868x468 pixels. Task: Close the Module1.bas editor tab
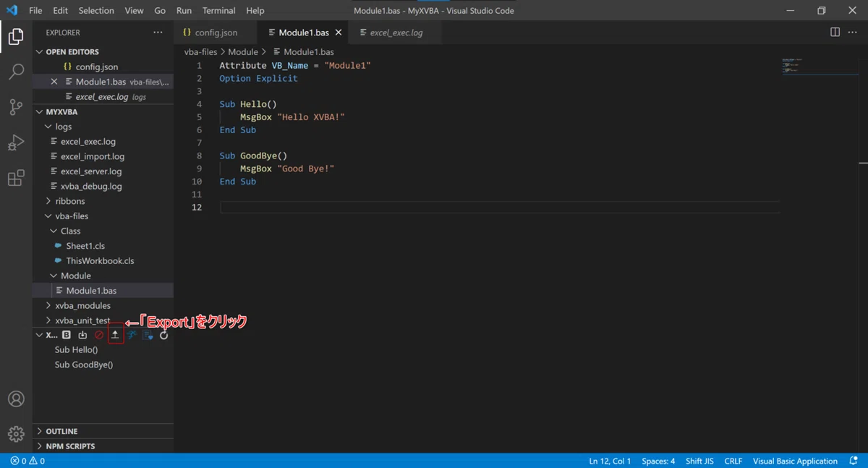point(339,33)
